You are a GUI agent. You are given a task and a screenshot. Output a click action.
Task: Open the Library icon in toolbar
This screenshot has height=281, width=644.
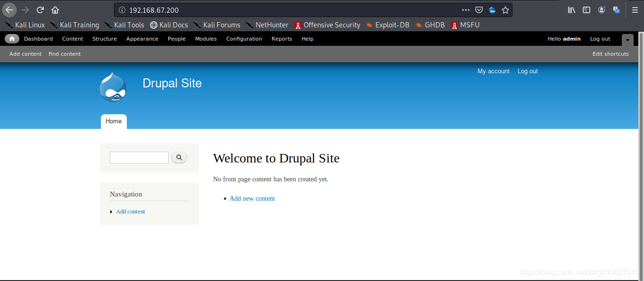point(571,10)
